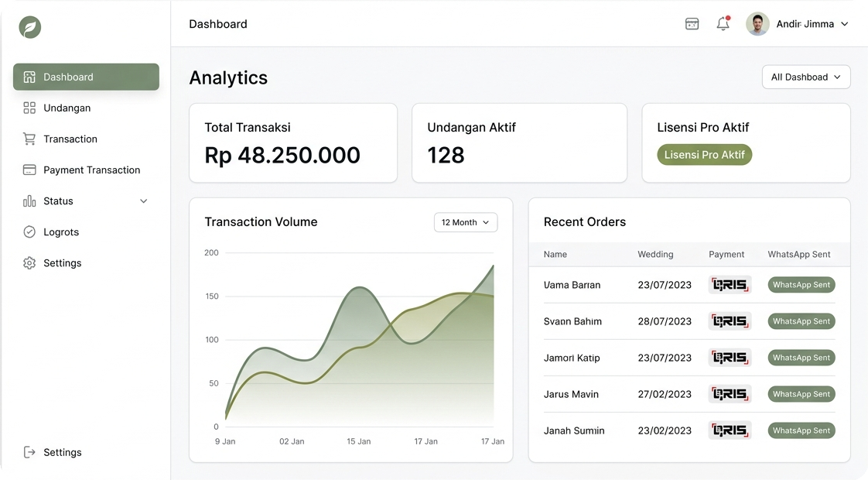Click date 28/07/2023 in Recent Orders
This screenshot has height=480, width=868.
click(x=665, y=321)
